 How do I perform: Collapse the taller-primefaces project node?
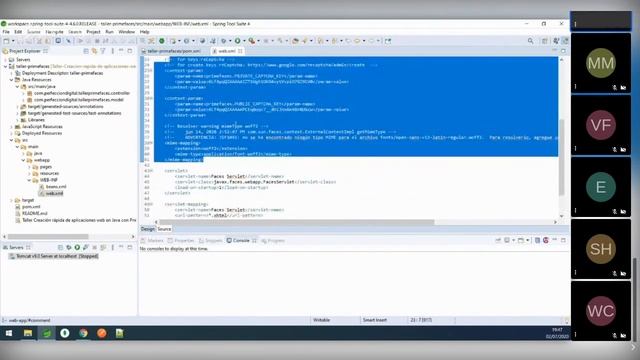6,66
